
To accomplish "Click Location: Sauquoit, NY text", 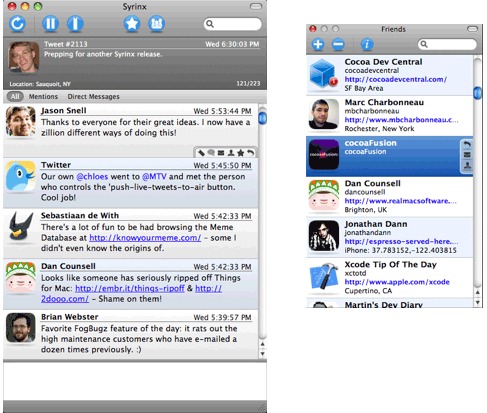I will tap(40, 84).
